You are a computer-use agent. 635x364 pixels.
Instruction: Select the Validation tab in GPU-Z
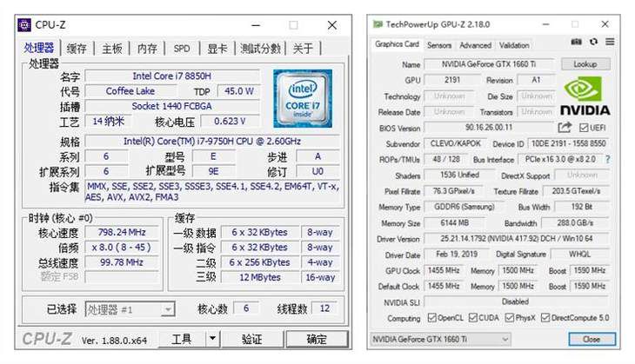pos(514,45)
